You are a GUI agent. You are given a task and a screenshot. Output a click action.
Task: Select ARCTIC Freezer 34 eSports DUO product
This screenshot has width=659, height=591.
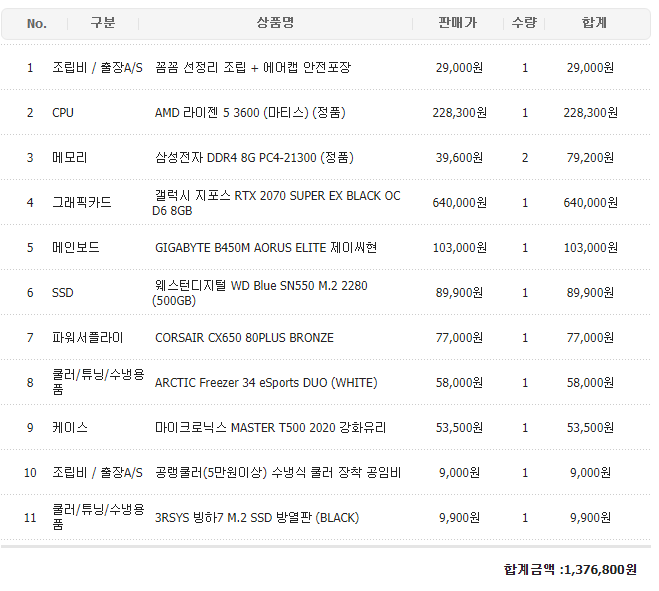coord(266,383)
